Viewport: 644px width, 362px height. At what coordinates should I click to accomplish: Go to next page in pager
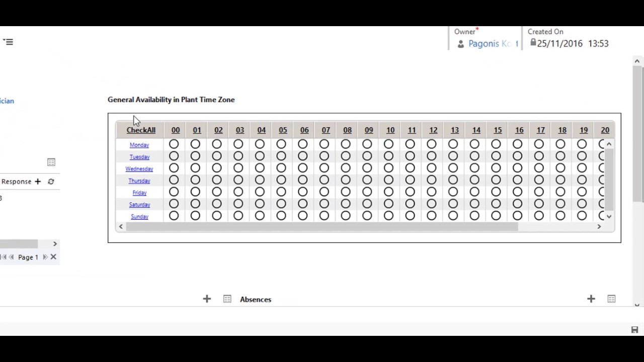point(45,257)
